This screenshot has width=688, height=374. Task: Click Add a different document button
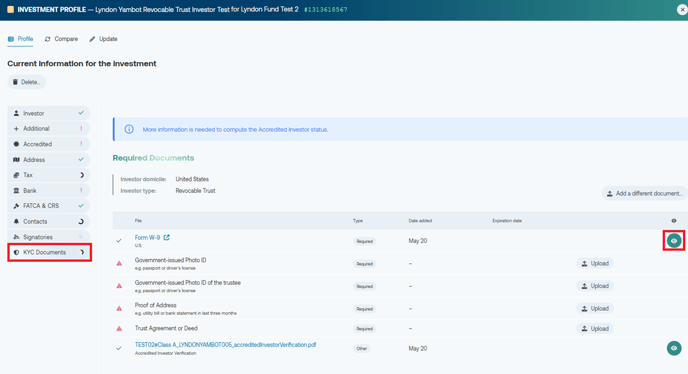click(x=645, y=193)
